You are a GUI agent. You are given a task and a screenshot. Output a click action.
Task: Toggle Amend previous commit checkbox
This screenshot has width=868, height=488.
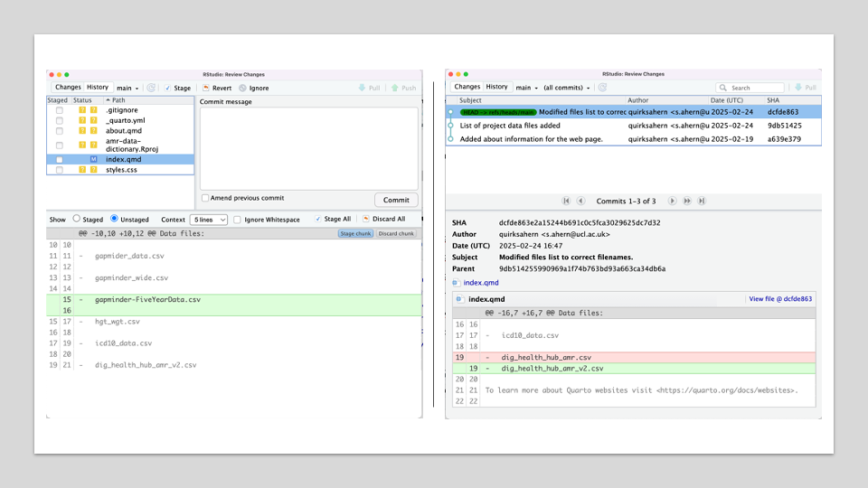coord(205,198)
